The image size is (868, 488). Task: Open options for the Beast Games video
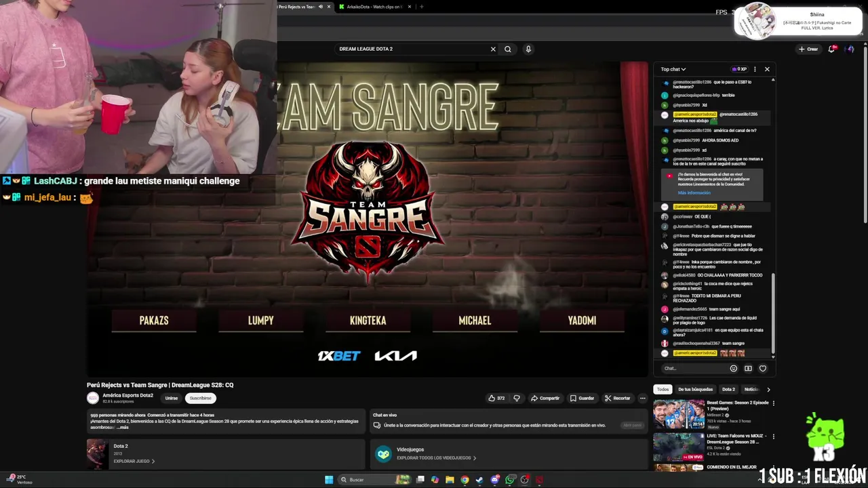pos(773,403)
